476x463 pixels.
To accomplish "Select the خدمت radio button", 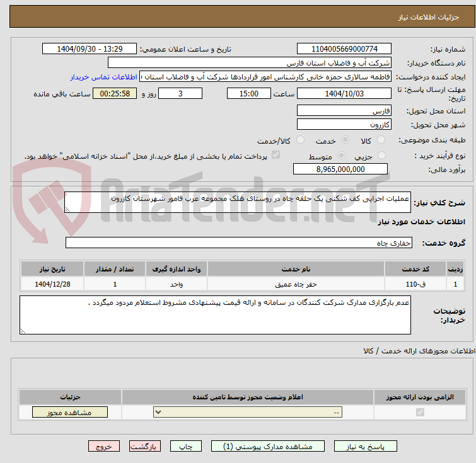I will click(345, 140).
